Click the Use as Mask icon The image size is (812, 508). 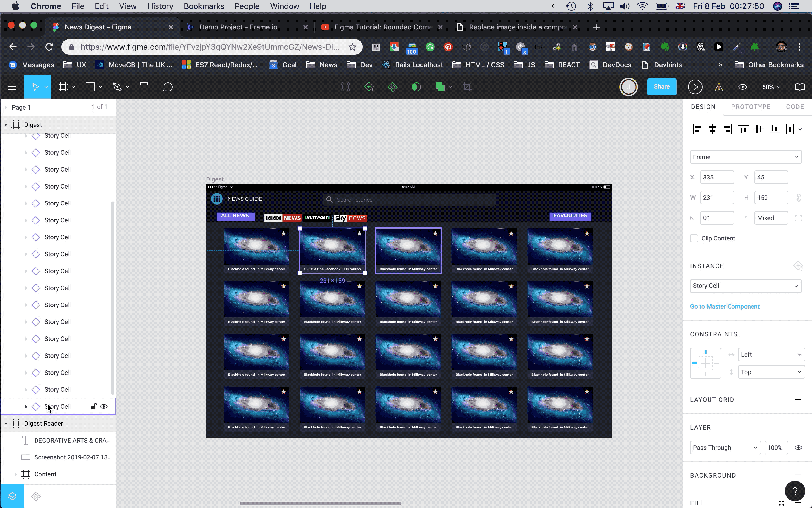416,87
